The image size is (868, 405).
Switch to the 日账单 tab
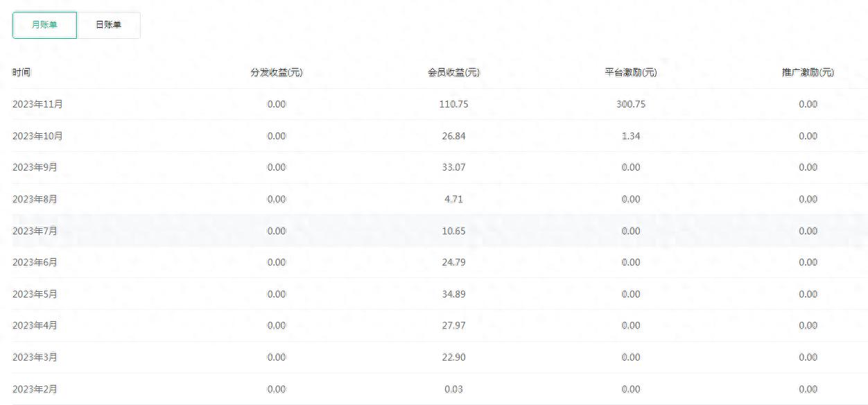coord(110,25)
